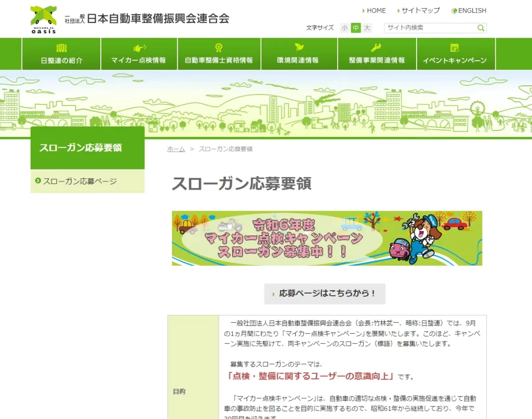532x419 pixels.
Task: Click the car icon above マイカー点検情報
Action: click(139, 48)
